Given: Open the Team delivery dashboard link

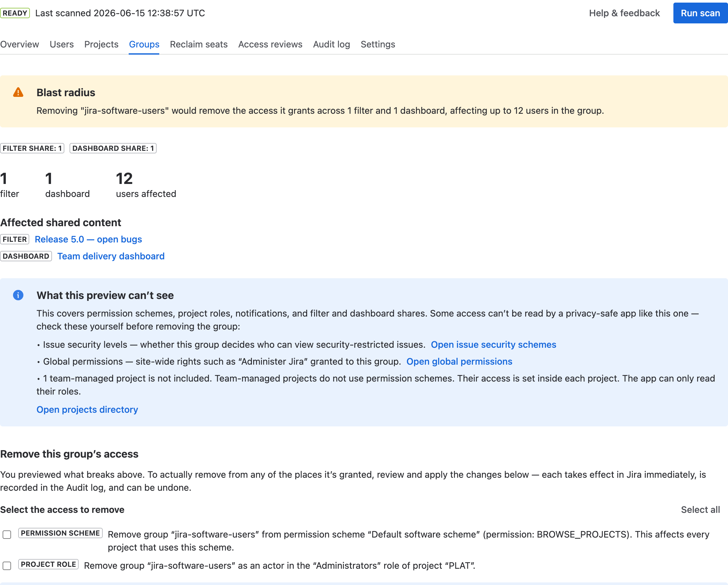Looking at the screenshot, I should tap(111, 256).
